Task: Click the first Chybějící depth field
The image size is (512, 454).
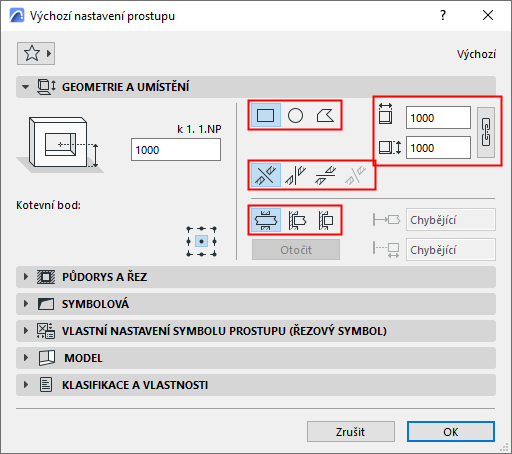Action: [451, 220]
